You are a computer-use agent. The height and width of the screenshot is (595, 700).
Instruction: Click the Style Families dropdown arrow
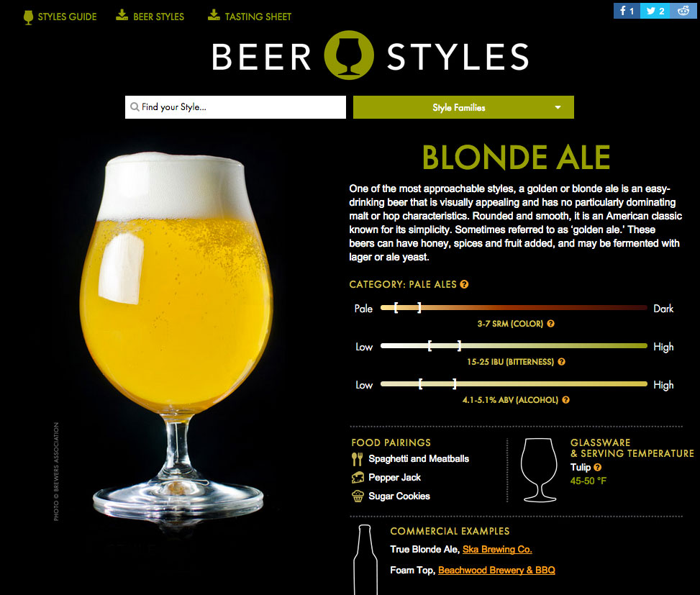(x=558, y=108)
